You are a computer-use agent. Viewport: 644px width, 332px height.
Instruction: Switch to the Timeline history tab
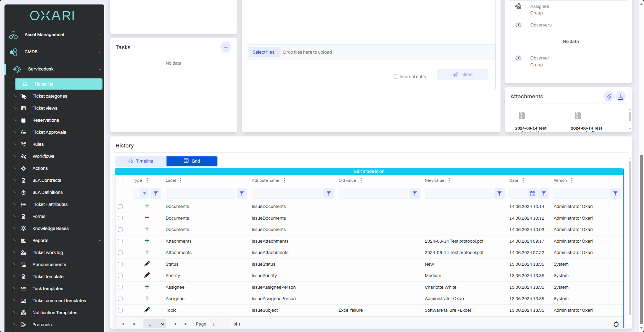(141, 161)
